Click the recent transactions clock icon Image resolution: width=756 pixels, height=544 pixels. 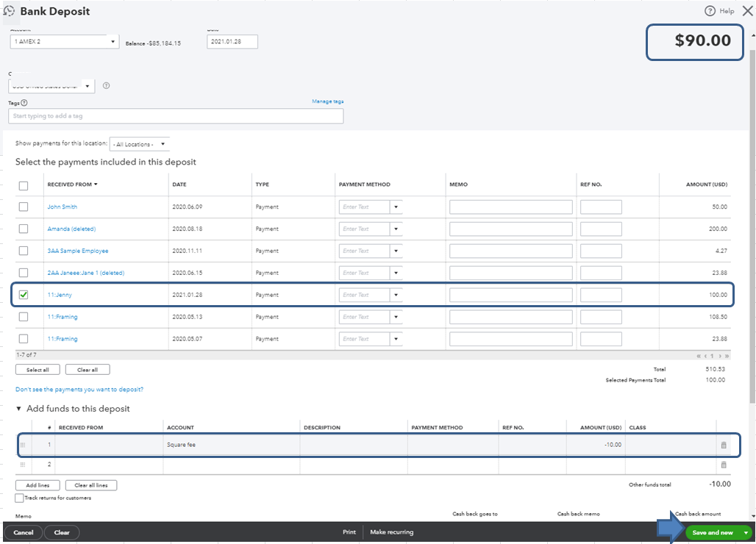(x=10, y=11)
